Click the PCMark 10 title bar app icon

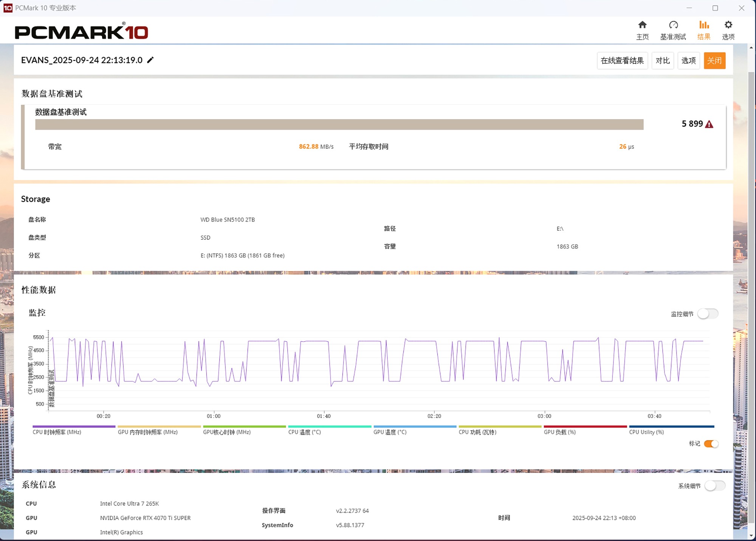pyautogui.click(x=8, y=8)
